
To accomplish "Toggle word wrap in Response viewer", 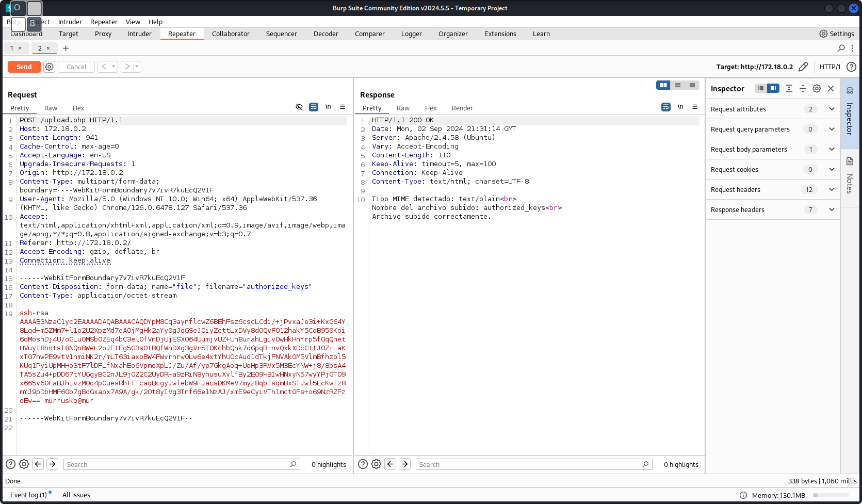I will coord(666,107).
